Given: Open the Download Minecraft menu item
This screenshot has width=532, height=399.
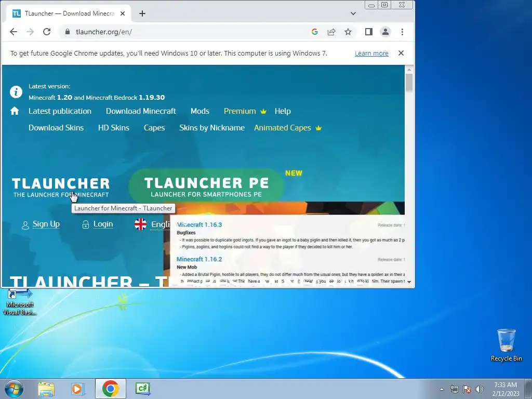Looking at the screenshot, I should pos(141,111).
